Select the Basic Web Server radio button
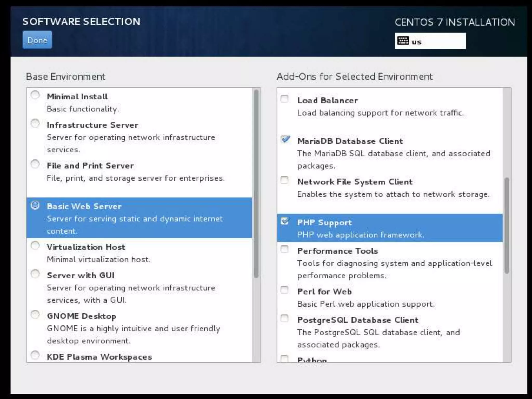This screenshot has height=399, width=532. 35,205
